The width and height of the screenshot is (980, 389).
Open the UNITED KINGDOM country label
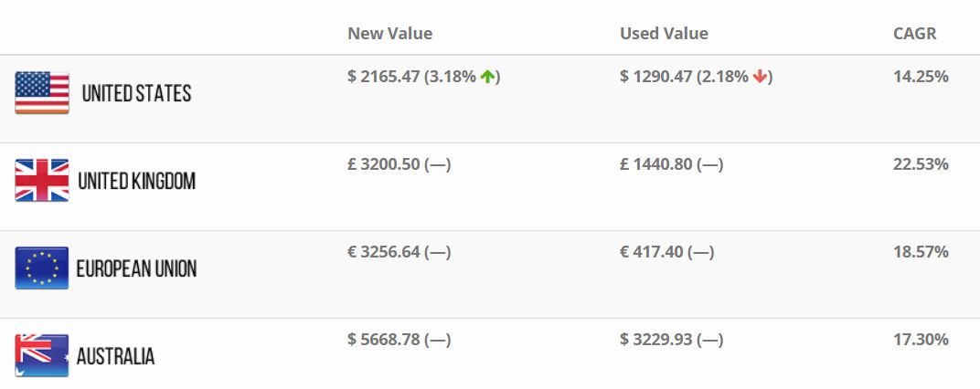tap(136, 181)
